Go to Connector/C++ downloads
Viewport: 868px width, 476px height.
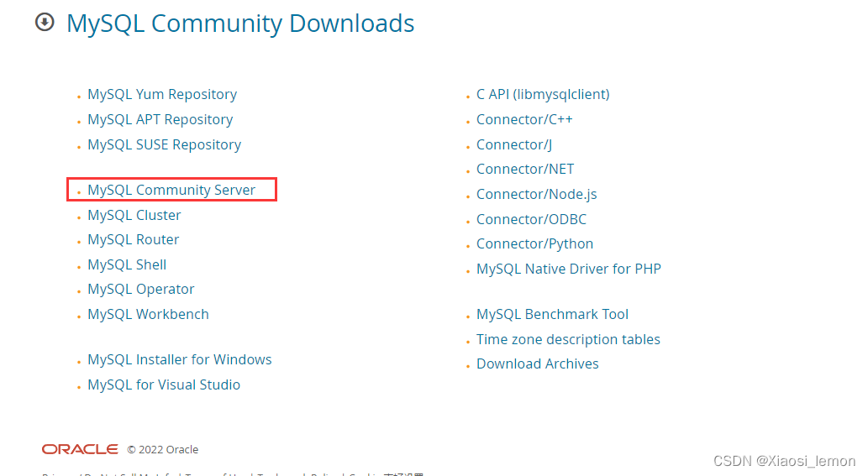click(524, 119)
